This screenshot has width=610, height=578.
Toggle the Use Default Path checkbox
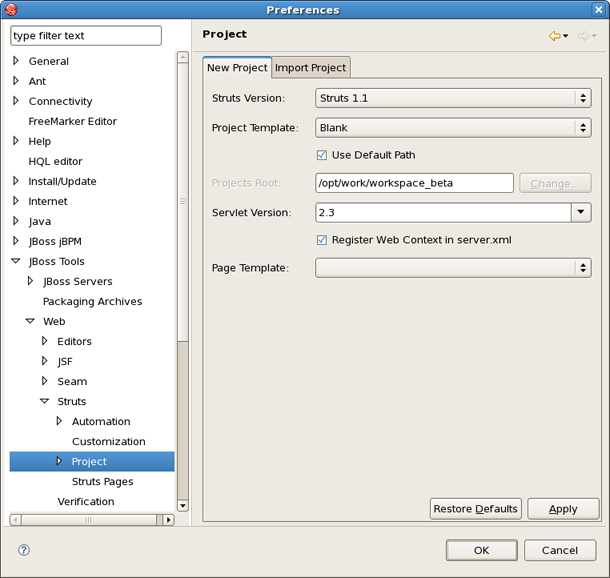(x=322, y=155)
